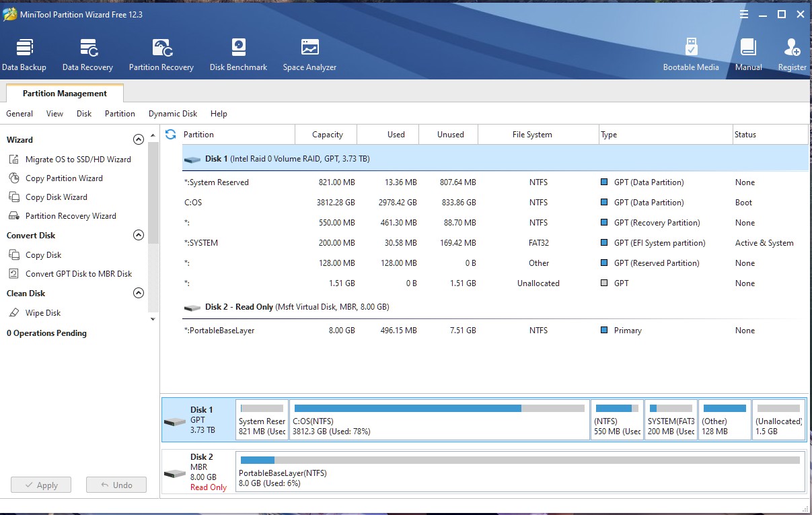Sort by the File System column header
Image resolution: width=812 pixels, height=515 pixels.
tap(538, 135)
